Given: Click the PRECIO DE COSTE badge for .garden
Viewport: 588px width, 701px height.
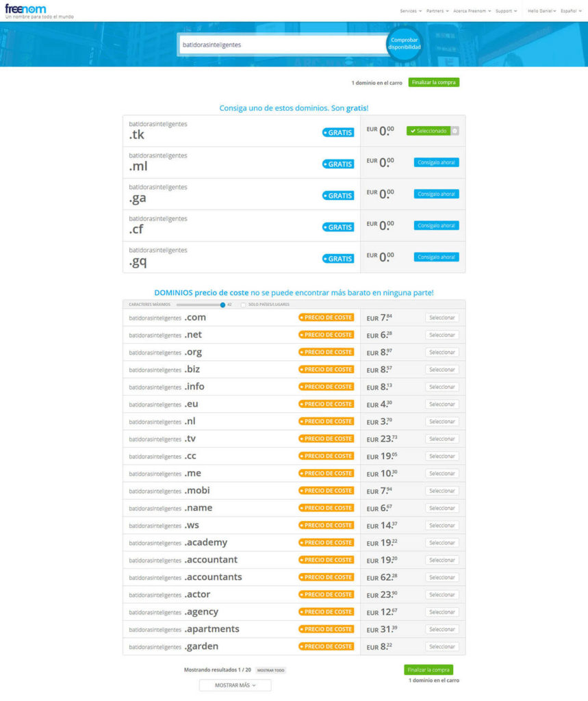Looking at the screenshot, I should pyautogui.click(x=326, y=646).
